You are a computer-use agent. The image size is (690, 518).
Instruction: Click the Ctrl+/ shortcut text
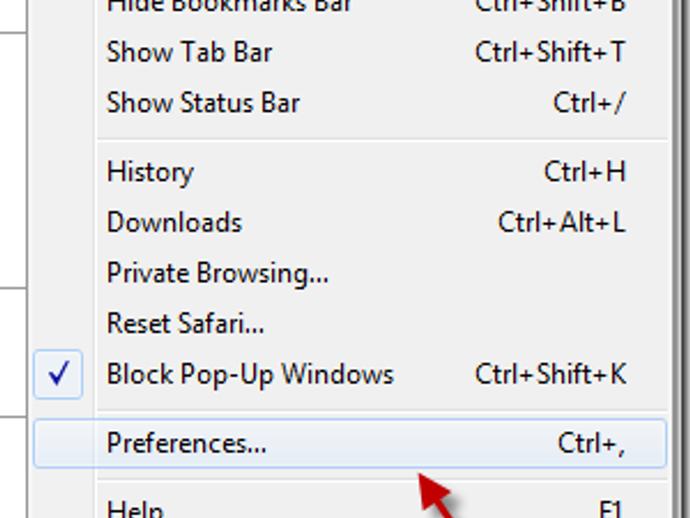coord(589,102)
